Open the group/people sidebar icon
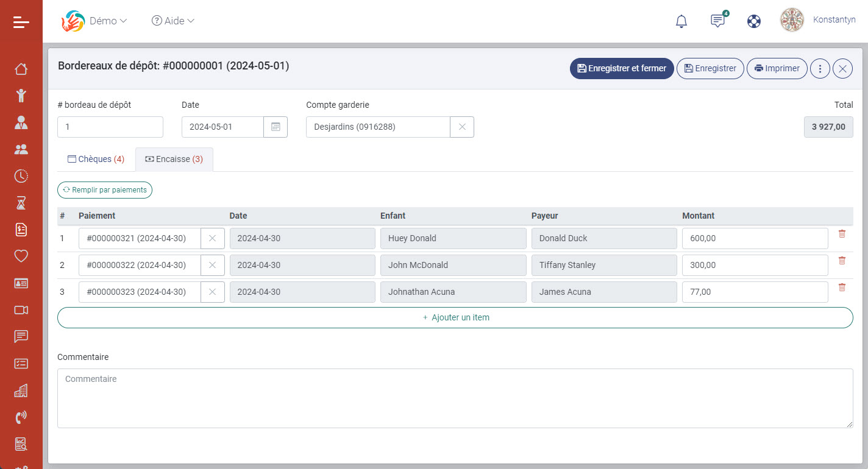This screenshot has height=469, width=868. click(x=21, y=149)
